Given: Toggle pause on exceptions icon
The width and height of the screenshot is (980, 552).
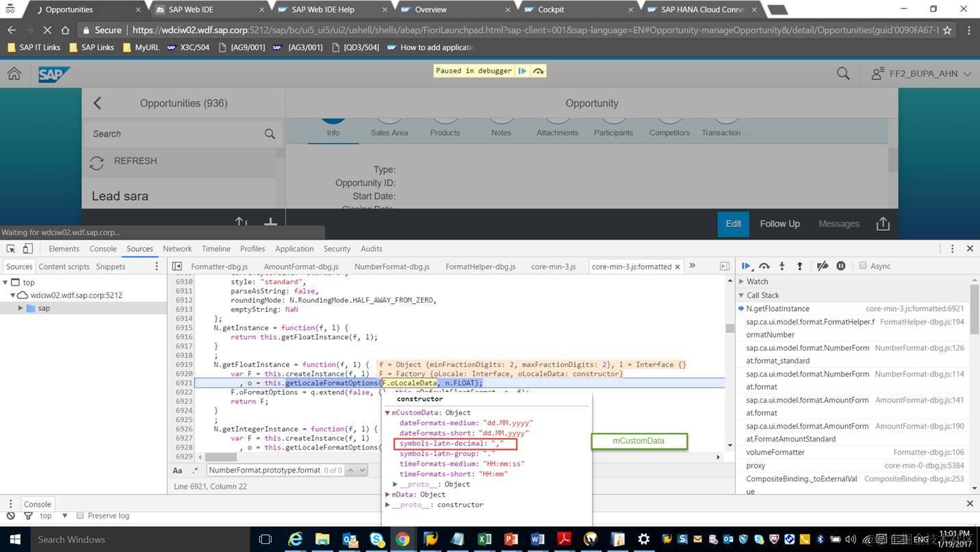Looking at the screenshot, I should point(841,266).
